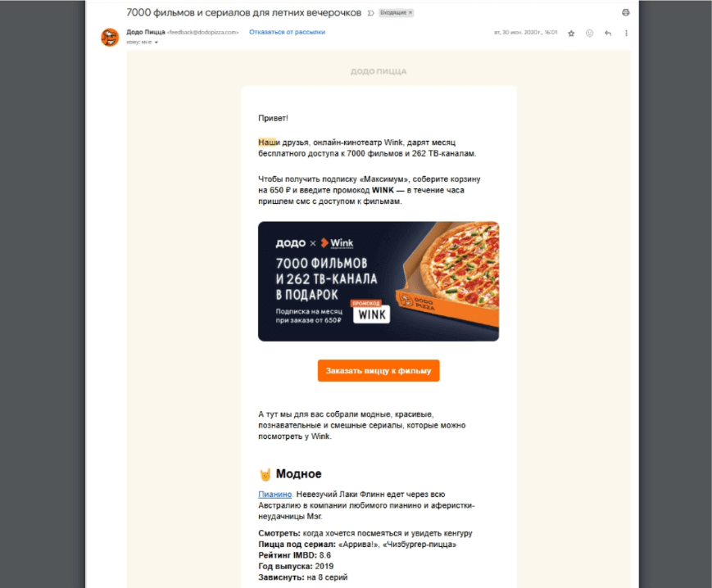Click the Додо x Wink logo in banner
Viewport: 712px width, 588px height.
click(x=315, y=243)
